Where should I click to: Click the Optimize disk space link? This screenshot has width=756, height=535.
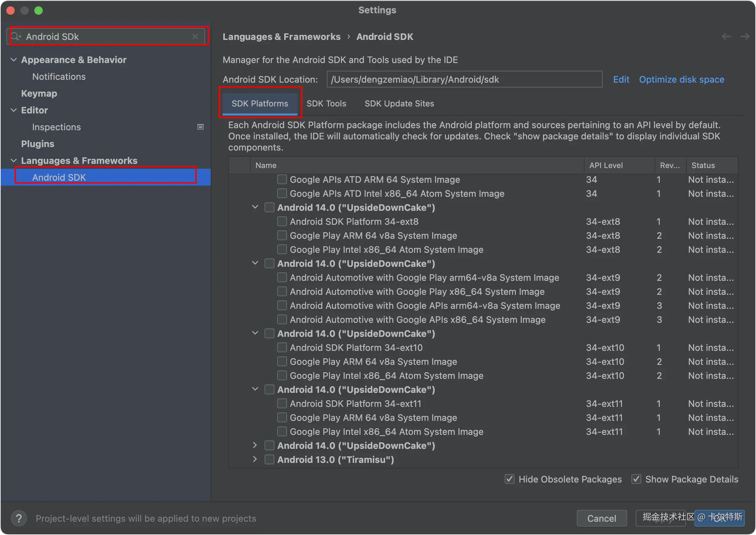681,79
